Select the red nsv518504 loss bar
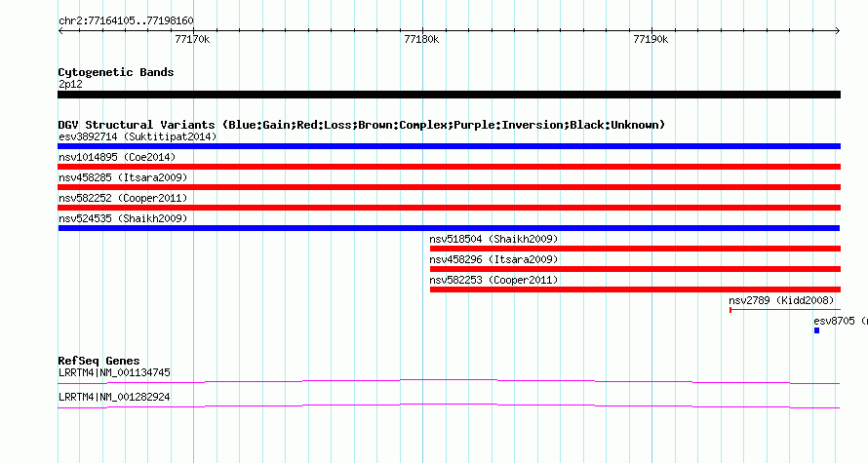The width and height of the screenshot is (868, 463). click(635, 249)
